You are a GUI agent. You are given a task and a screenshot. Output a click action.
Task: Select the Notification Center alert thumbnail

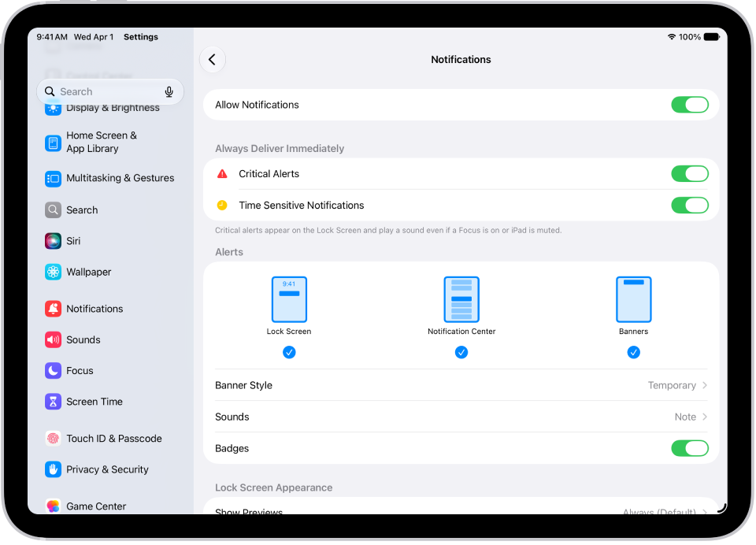[x=461, y=299]
